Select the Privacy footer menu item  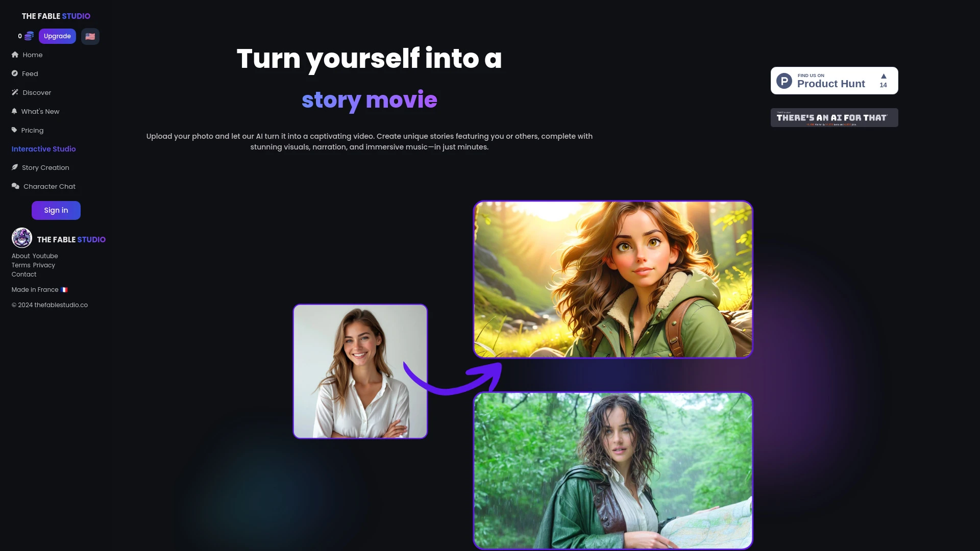pos(44,265)
